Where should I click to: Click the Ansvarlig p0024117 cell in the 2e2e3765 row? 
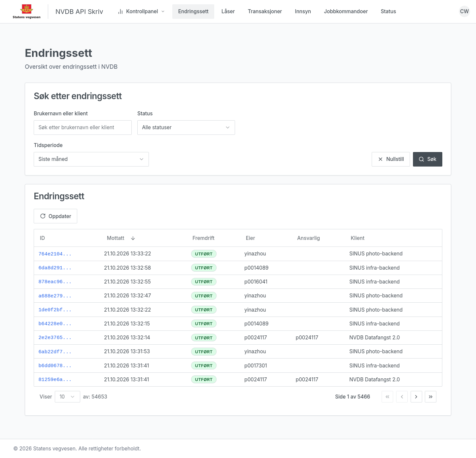307,337
